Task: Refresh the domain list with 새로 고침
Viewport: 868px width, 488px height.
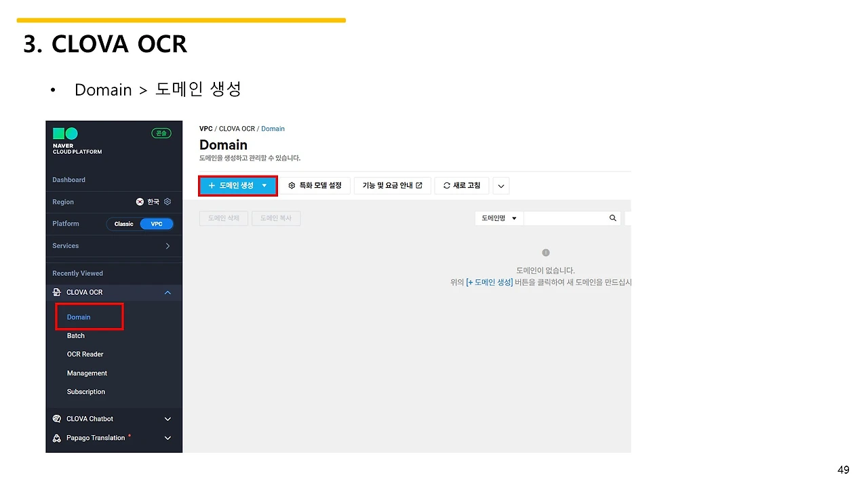Action: click(x=461, y=185)
